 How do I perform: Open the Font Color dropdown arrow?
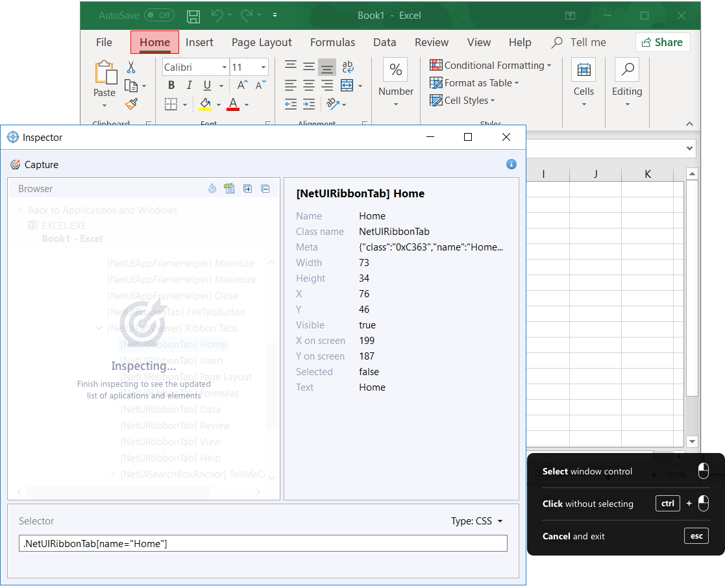[247, 105]
